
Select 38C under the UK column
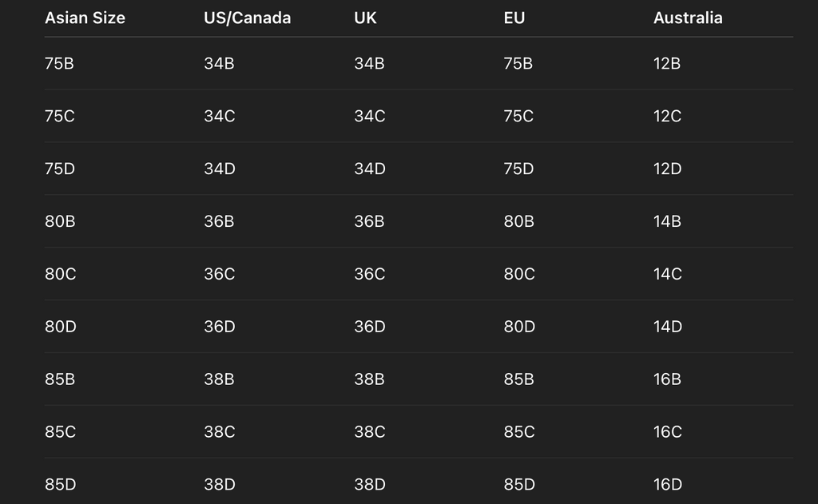(370, 433)
